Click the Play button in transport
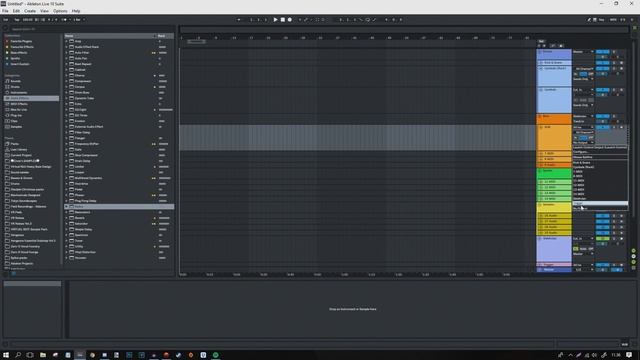Image resolution: width=640 pixels, height=360 pixels. click(276, 20)
